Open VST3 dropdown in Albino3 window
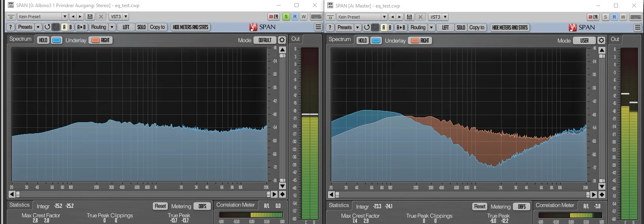 click(119, 17)
